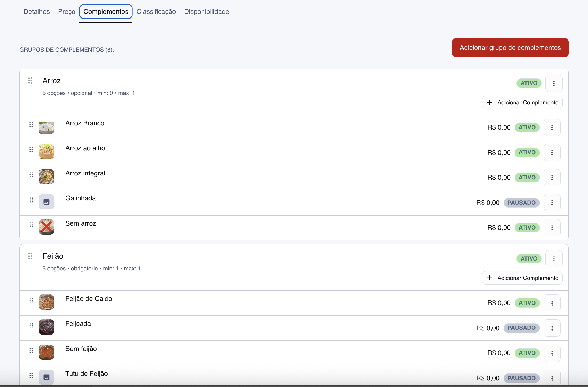The height and width of the screenshot is (387, 588).
Task: Open the options menu for the Feijoada row
Action: [x=552, y=328]
